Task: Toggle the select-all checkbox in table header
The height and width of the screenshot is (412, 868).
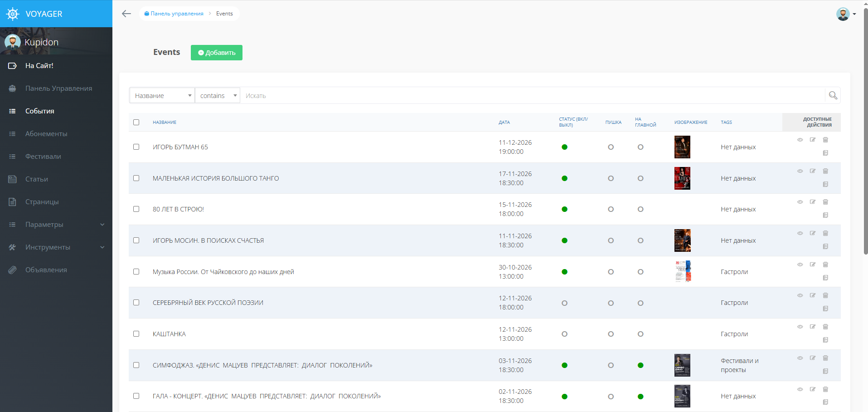Action: [136, 122]
